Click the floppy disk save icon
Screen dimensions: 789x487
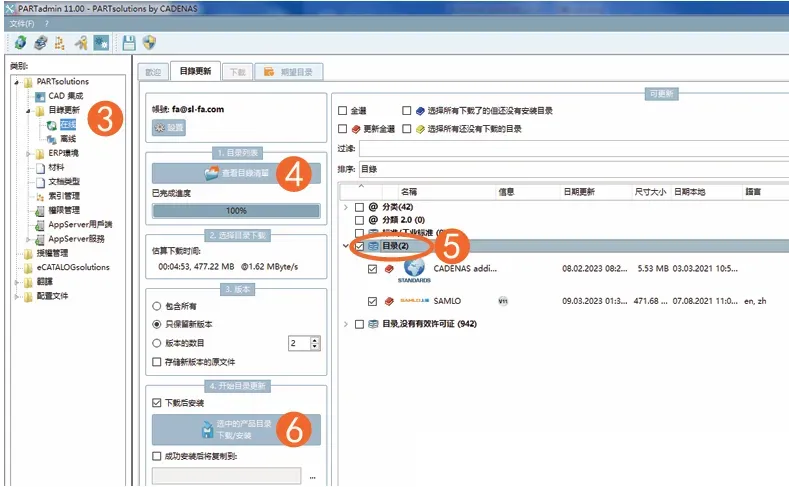[129, 43]
